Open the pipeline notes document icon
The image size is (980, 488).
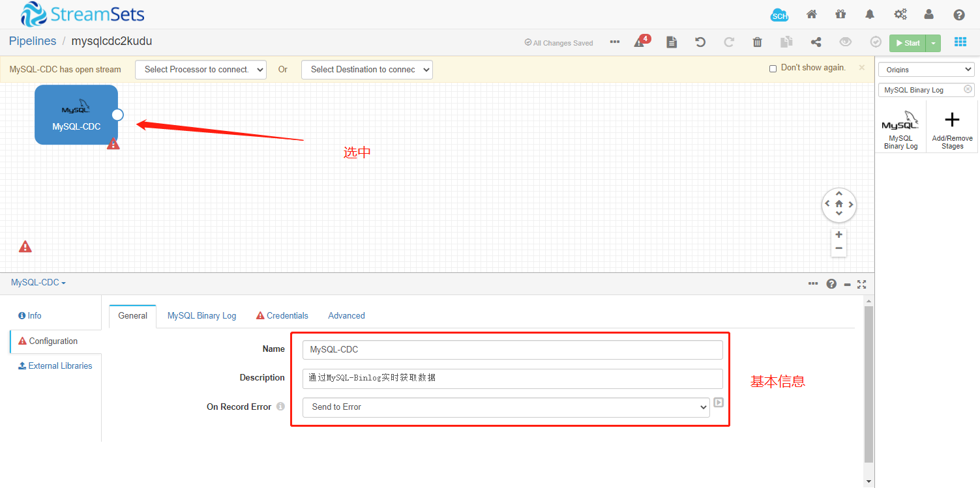pos(672,42)
